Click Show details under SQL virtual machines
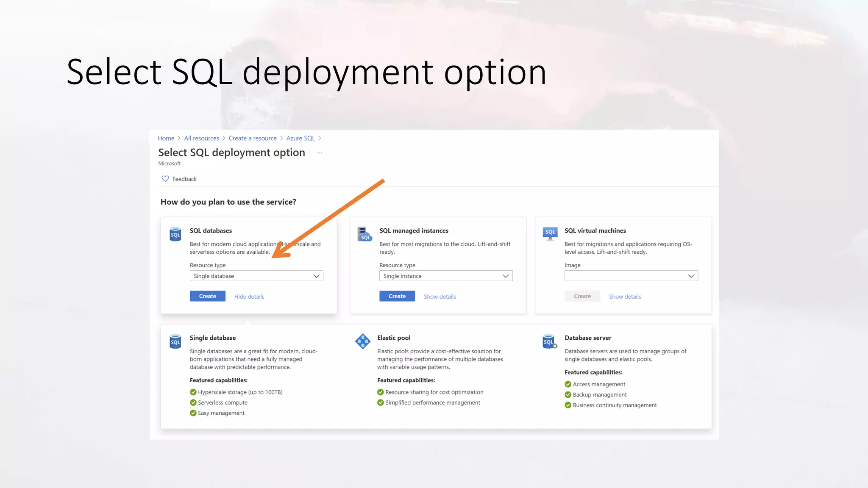Screen dimensions: 868x488 (x=625, y=297)
